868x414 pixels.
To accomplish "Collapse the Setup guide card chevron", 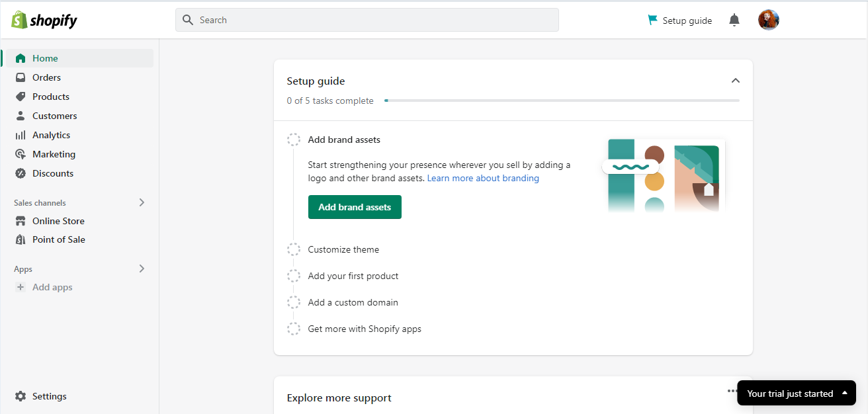I will click(735, 81).
